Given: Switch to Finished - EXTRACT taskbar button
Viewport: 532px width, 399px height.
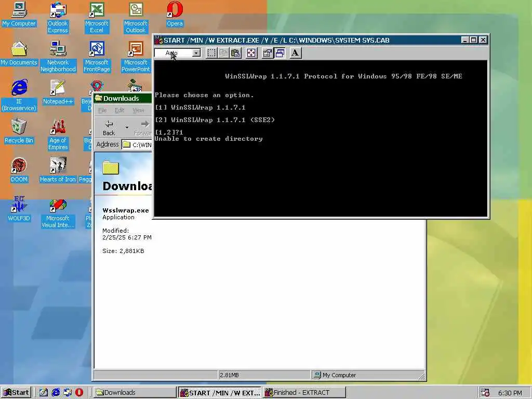Looking at the screenshot, I should click(x=304, y=393).
